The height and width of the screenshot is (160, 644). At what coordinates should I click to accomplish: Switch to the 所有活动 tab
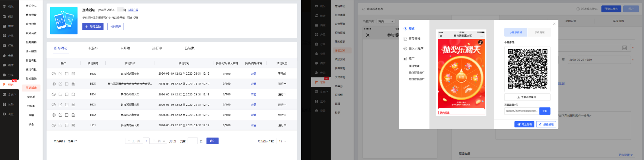point(61,48)
